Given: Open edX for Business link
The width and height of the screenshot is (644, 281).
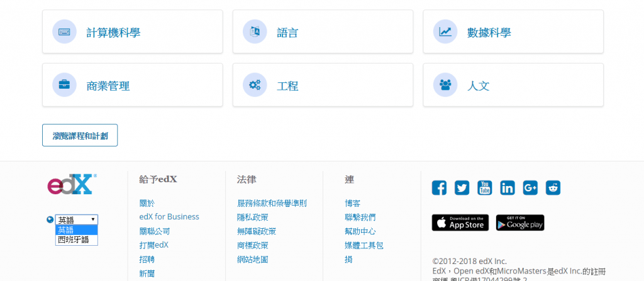Looking at the screenshot, I should tap(169, 217).
